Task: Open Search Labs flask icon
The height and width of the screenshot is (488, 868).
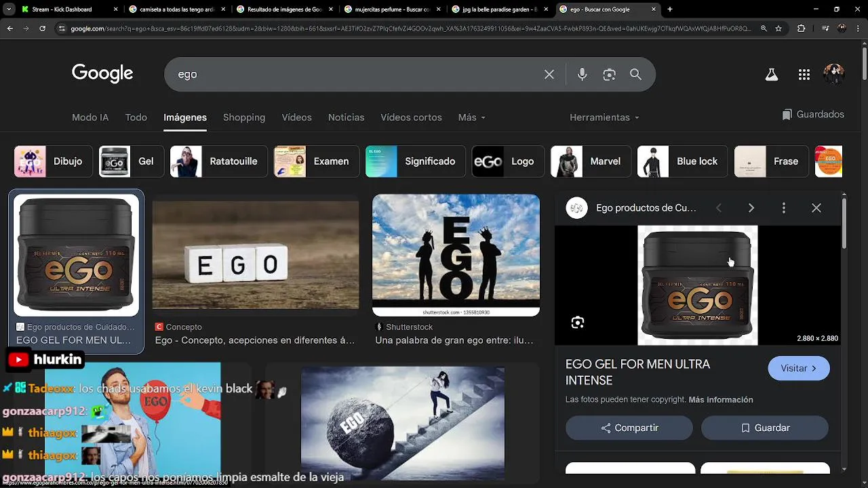Action: [x=771, y=75]
